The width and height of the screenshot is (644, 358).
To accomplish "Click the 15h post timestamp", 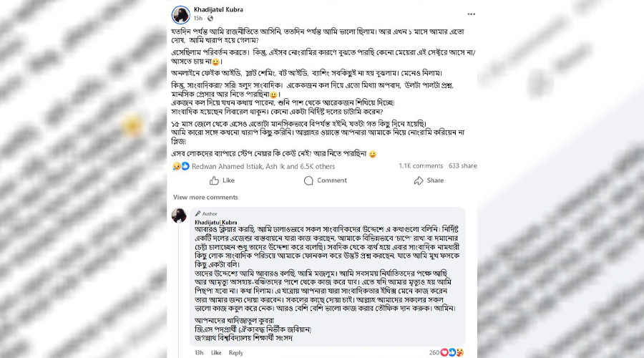I will coord(197,18).
